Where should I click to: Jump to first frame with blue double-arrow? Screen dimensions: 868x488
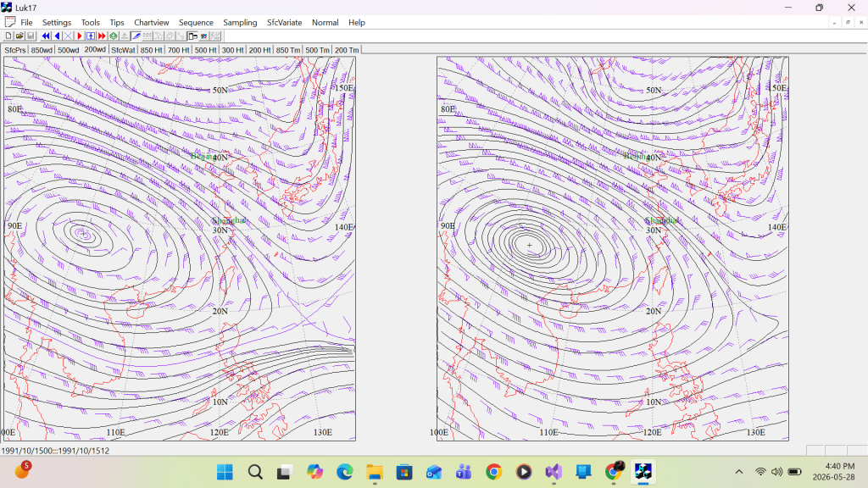(x=46, y=36)
